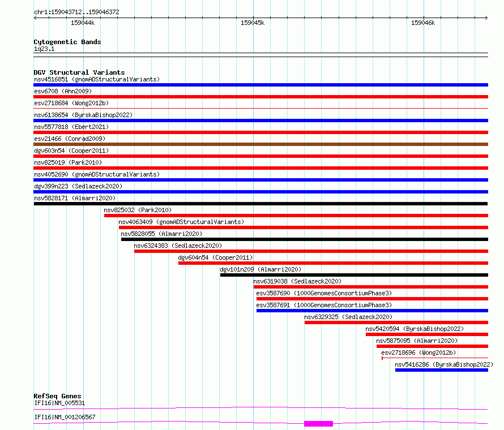Select dgv399n223 (Sedlazeck2020) label

tap(78, 186)
